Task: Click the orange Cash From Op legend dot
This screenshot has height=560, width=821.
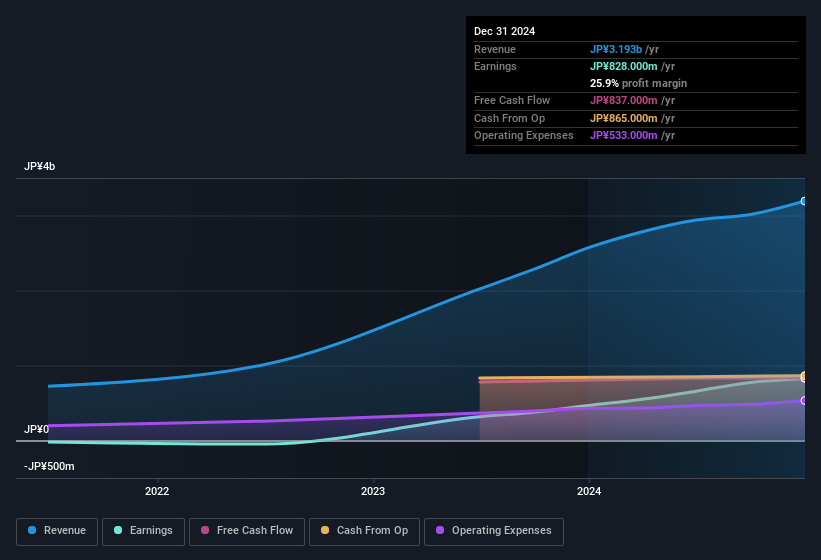Action: tap(325, 530)
